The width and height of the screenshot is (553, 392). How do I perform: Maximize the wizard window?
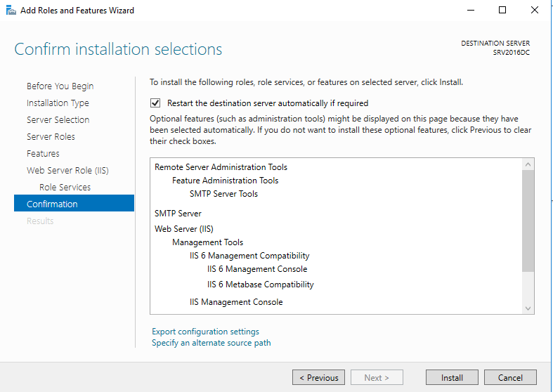[502, 11]
